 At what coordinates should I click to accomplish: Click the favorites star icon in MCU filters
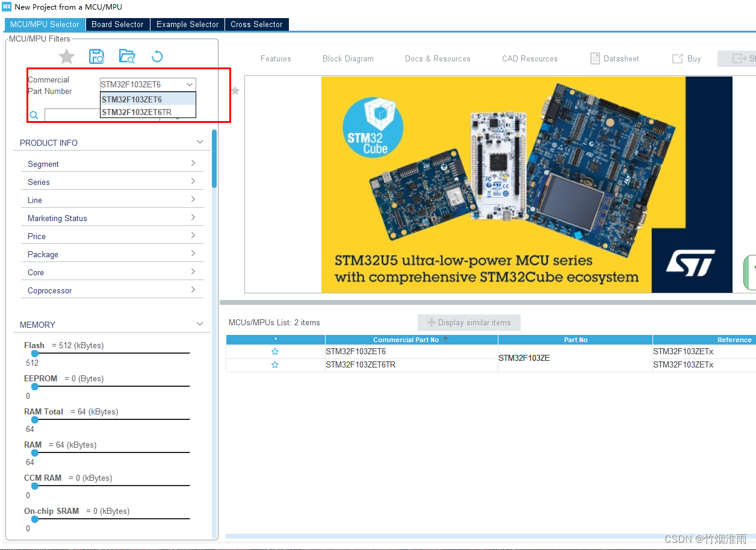coord(67,57)
